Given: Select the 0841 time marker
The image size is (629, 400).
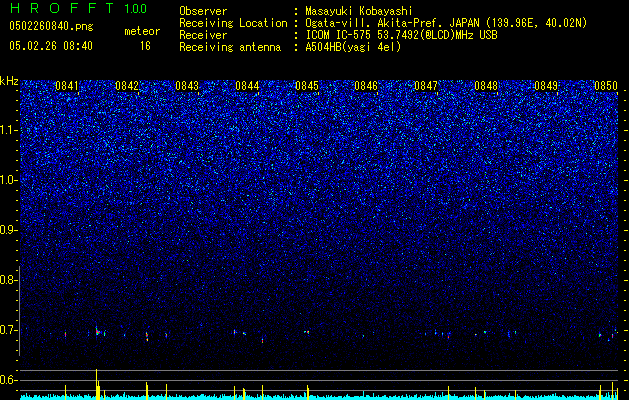Looking at the screenshot, I should point(67,86).
